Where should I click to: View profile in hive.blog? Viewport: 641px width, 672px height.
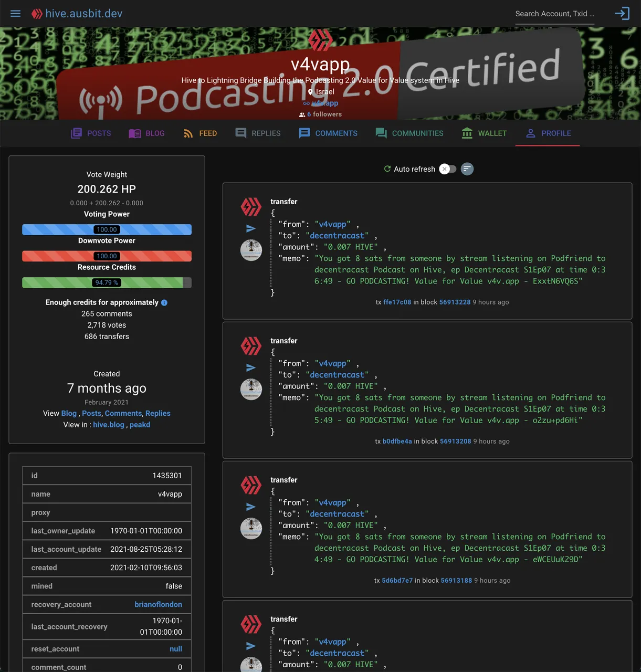(109, 425)
